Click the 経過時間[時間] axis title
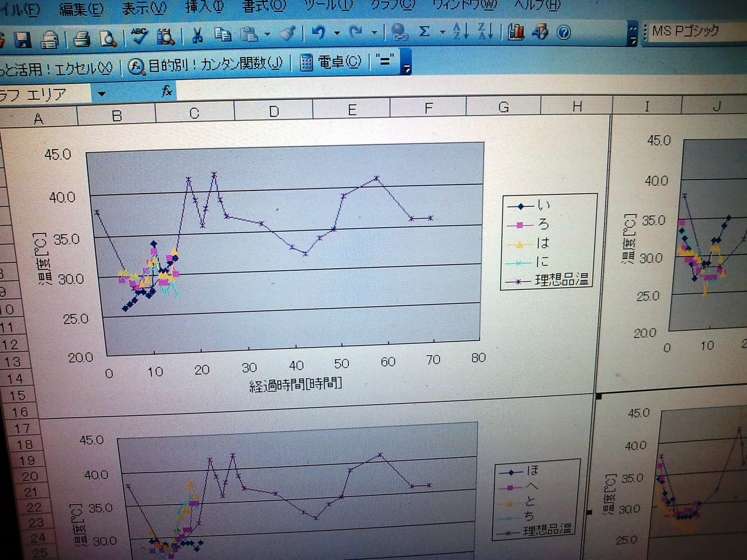747x560 pixels. 296,385
